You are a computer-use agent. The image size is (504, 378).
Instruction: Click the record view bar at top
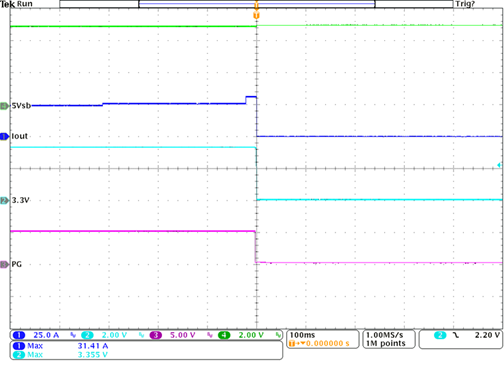(256, 4)
